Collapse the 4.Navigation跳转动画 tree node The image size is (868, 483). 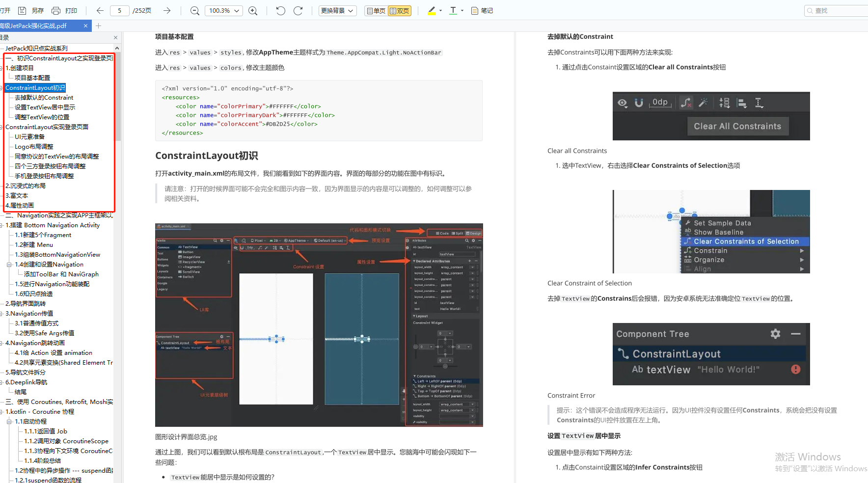[1, 343]
